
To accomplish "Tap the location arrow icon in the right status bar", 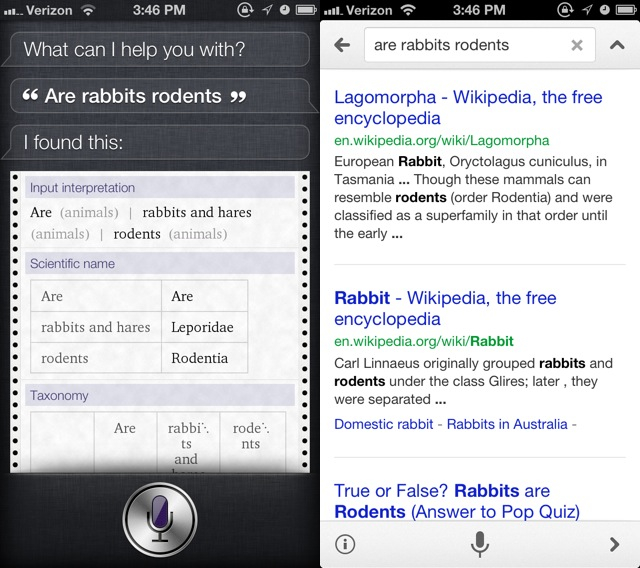I will coord(587,10).
